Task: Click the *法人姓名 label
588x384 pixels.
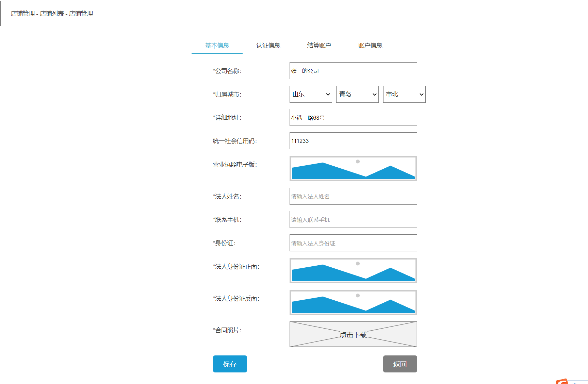Action: point(227,197)
